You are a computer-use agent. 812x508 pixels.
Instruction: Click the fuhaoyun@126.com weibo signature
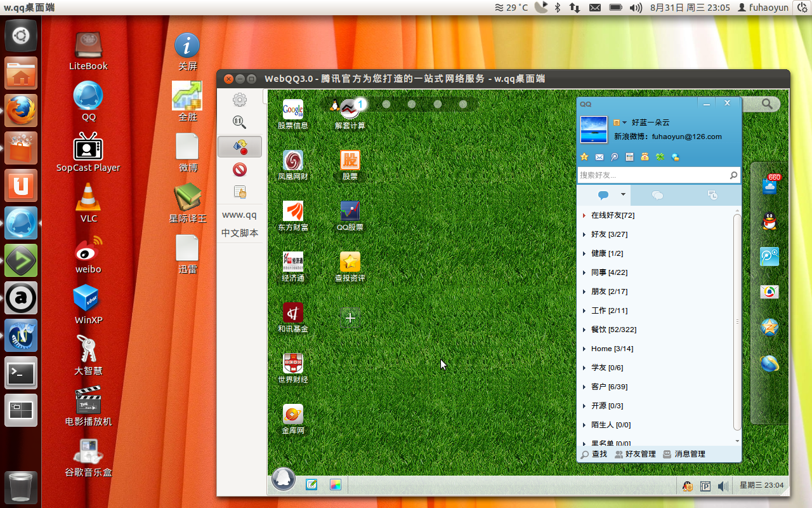(668, 137)
